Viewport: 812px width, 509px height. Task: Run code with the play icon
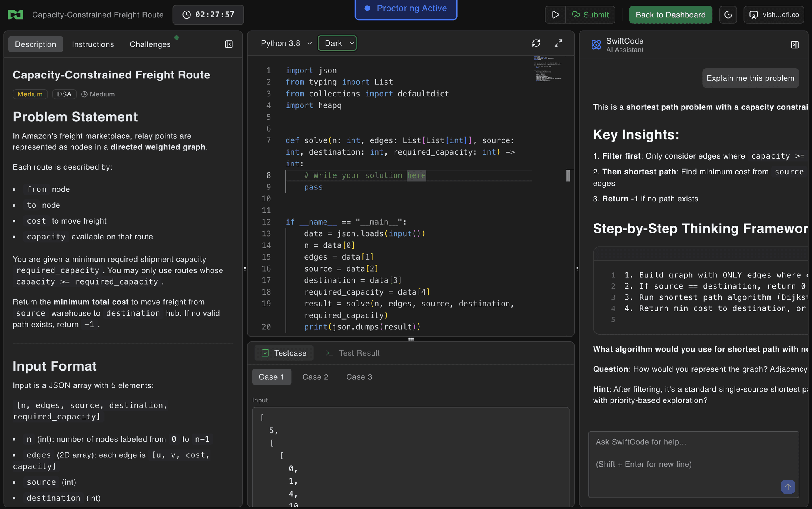[555, 15]
